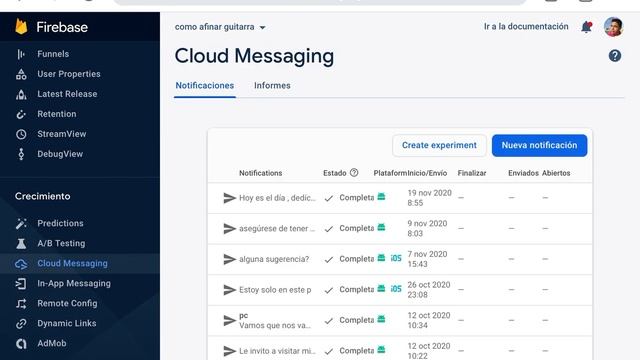
Task: Click the Finalizar column header
Action: (x=472, y=173)
